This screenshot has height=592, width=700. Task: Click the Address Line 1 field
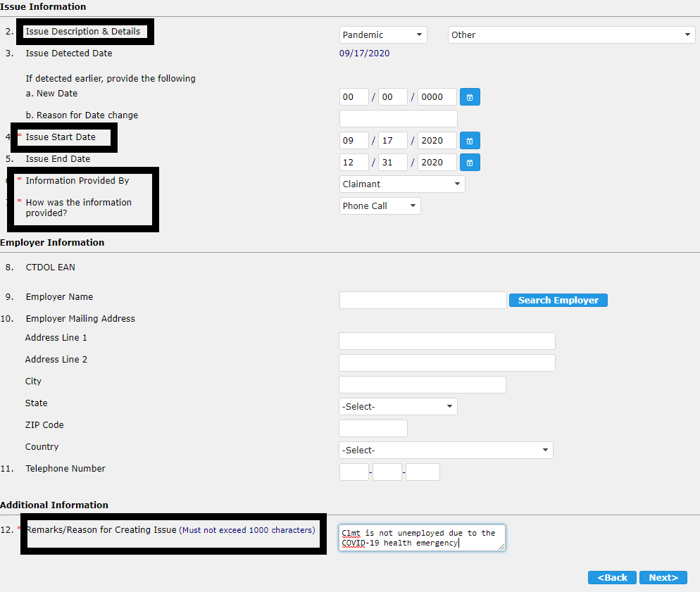(x=446, y=341)
